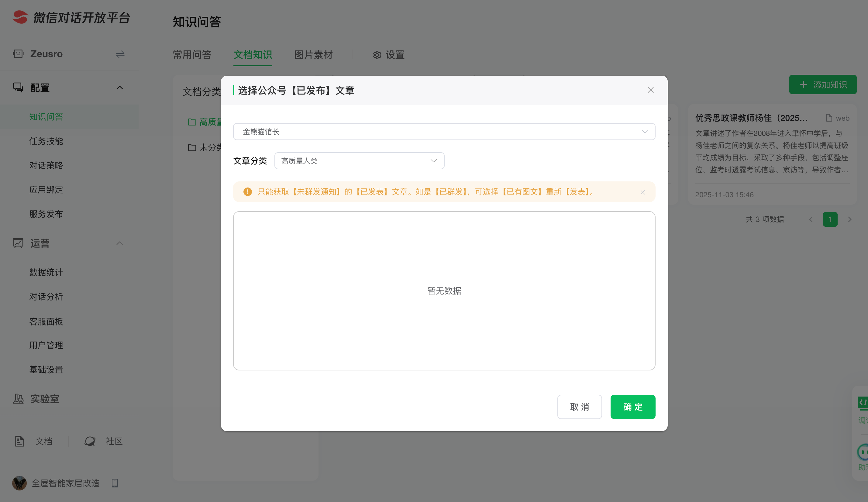Collapse the 运营 sidebar section

119,243
